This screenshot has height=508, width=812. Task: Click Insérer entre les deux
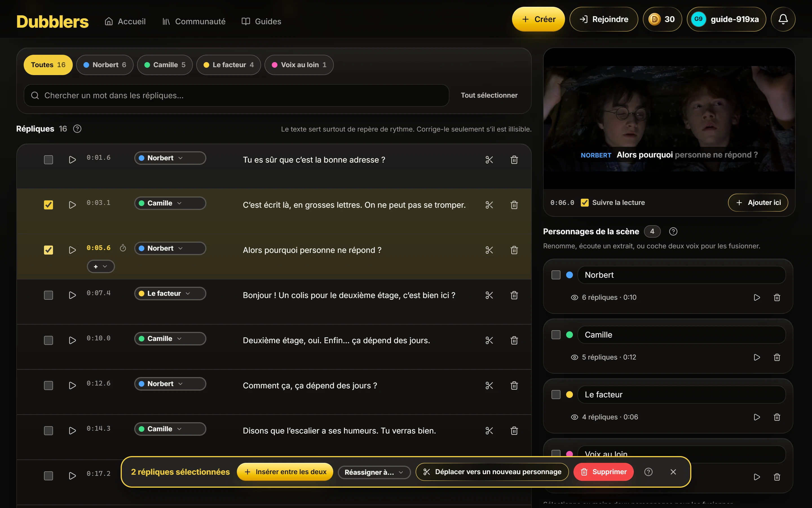tap(285, 472)
